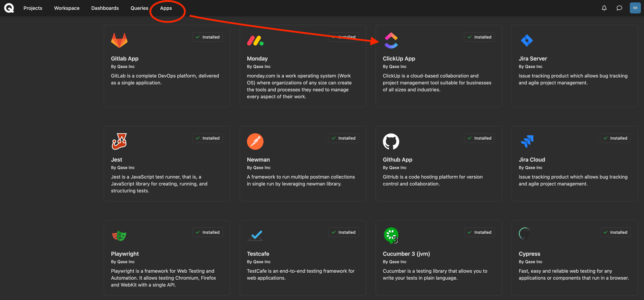This screenshot has height=300, width=644.
Task: Open the Dashboards section
Action: [105, 8]
